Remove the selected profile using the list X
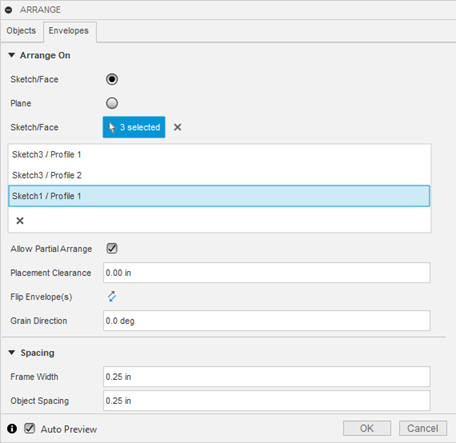 pos(20,221)
